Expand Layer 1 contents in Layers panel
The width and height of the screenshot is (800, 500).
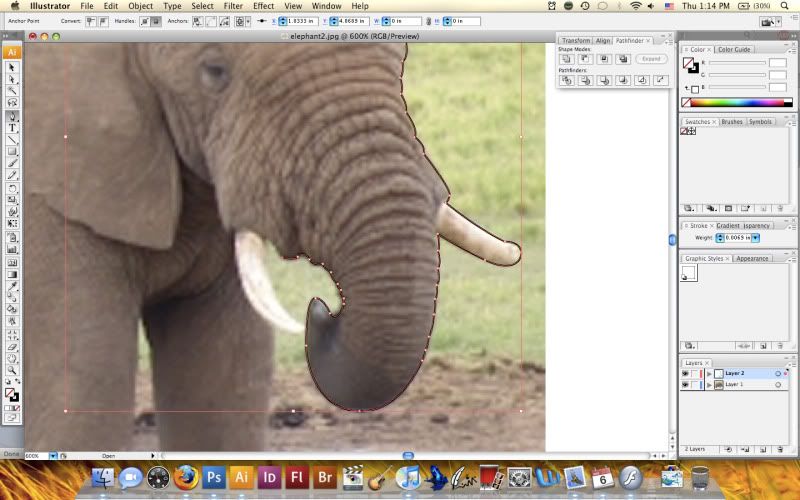(x=708, y=384)
